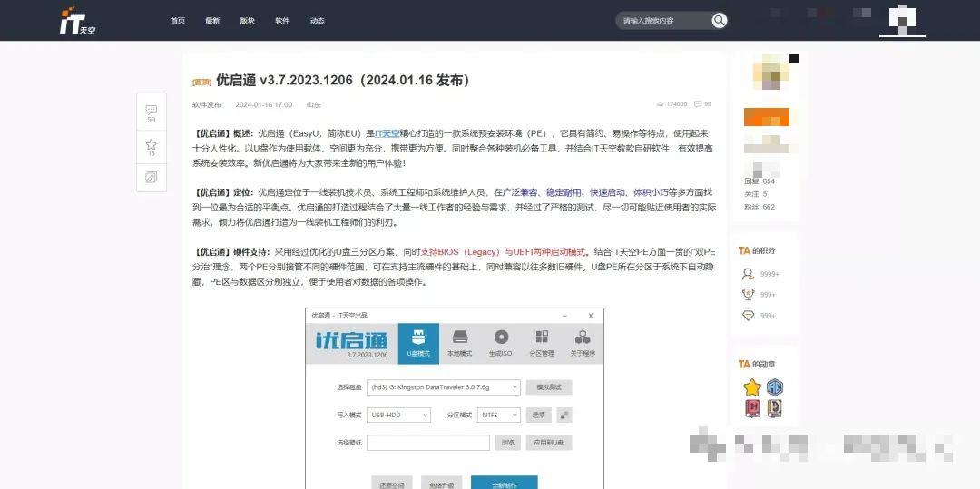
Task: Click the 模拟测试 button
Action: [x=549, y=387]
